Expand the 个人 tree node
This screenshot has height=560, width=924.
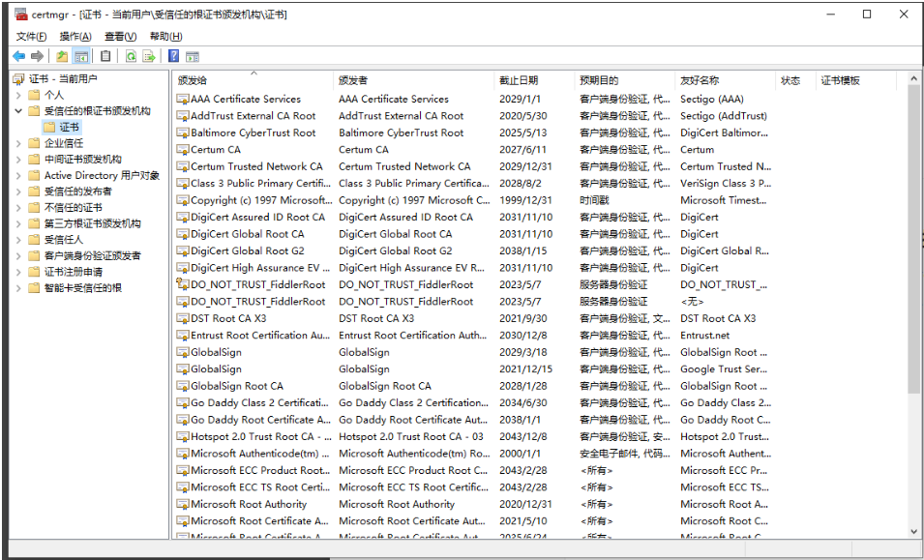pos(18,95)
